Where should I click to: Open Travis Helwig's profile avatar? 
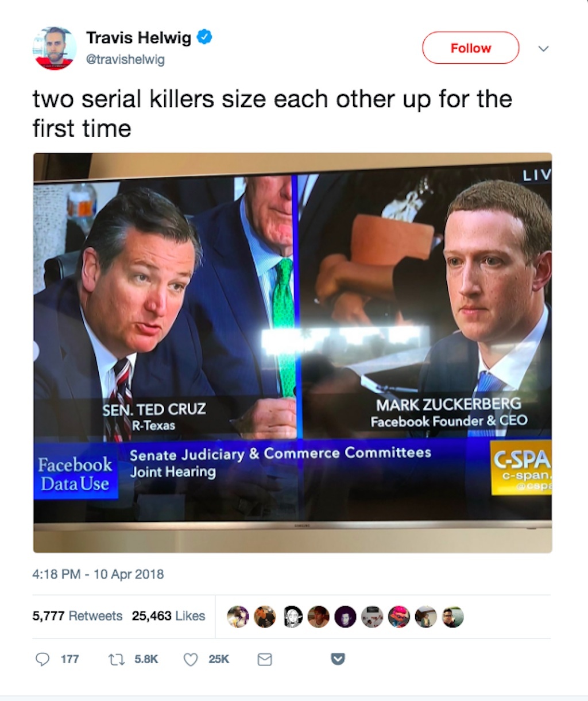55,48
